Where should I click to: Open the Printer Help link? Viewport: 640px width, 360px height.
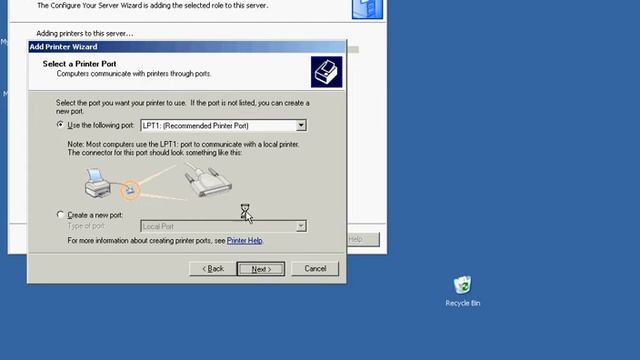[244, 240]
